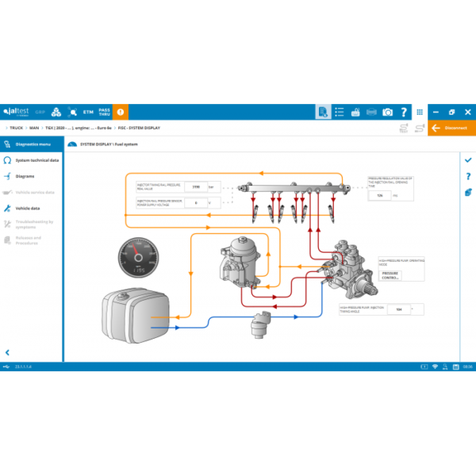Open the ETM module

(x=88, y=112)
